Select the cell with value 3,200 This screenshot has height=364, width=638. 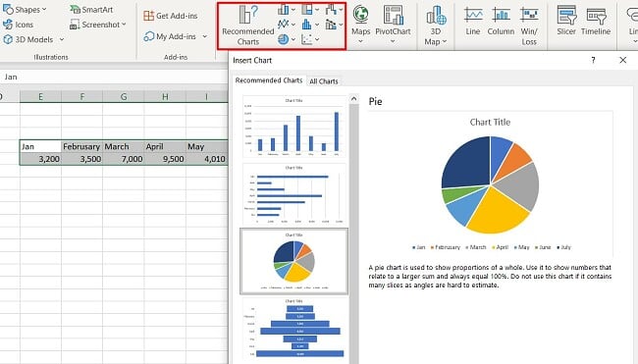40,159
